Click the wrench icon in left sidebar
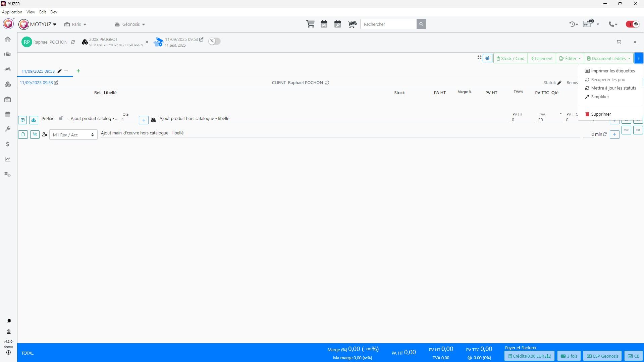The height and width of the screenshot is (362, 644). [x=8, y=129]
